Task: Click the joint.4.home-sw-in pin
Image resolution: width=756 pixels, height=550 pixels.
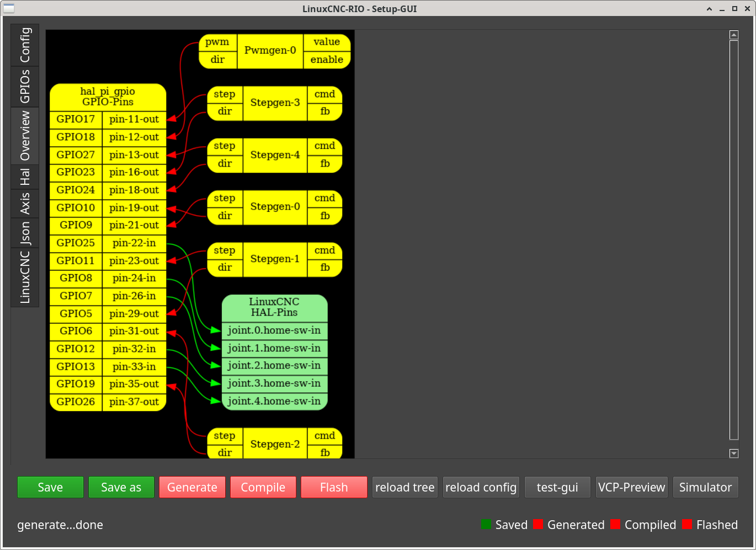Action: click(x=274, y=402)
